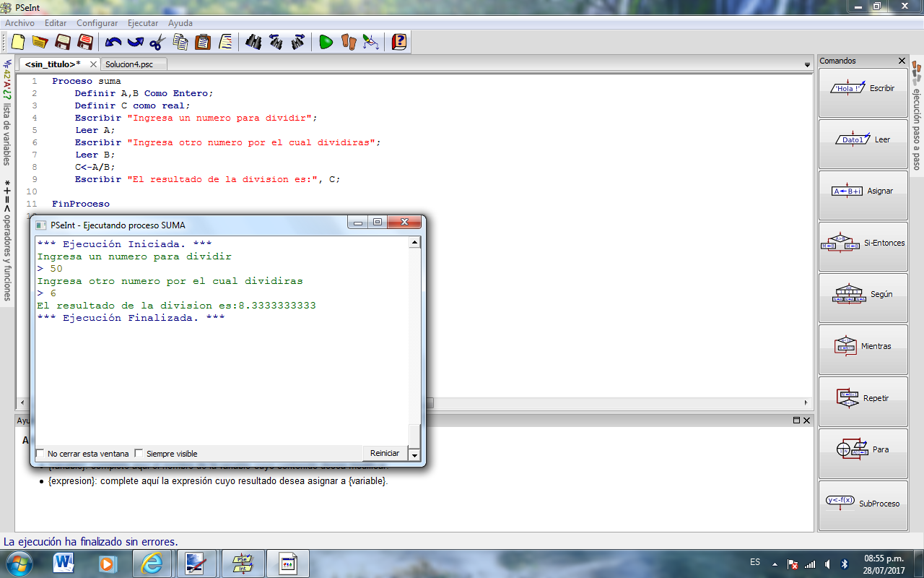Paste using the clipboard icon

pyautogui.click(x=203, y=42)
